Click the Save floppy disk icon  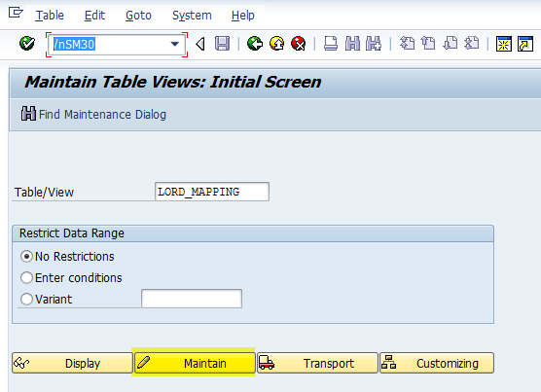[x=222, y=44]
